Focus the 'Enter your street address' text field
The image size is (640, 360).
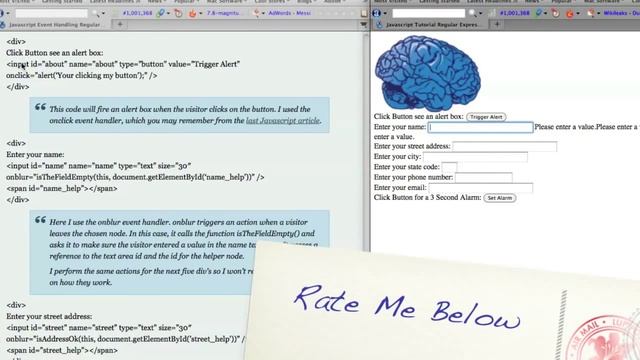point(504,147)
